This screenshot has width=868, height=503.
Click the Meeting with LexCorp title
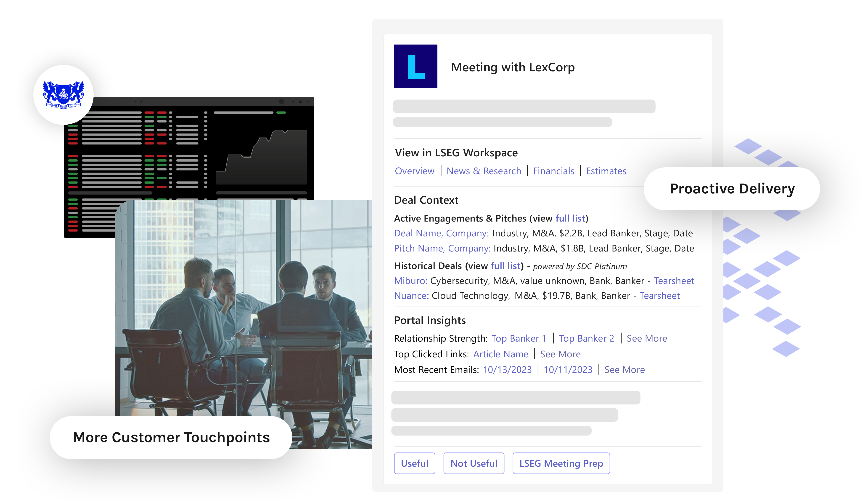click(x=513, y=67)
